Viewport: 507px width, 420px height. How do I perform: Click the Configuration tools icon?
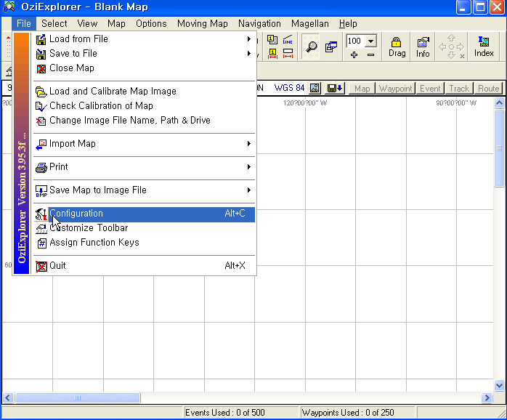tap(41, 214)
